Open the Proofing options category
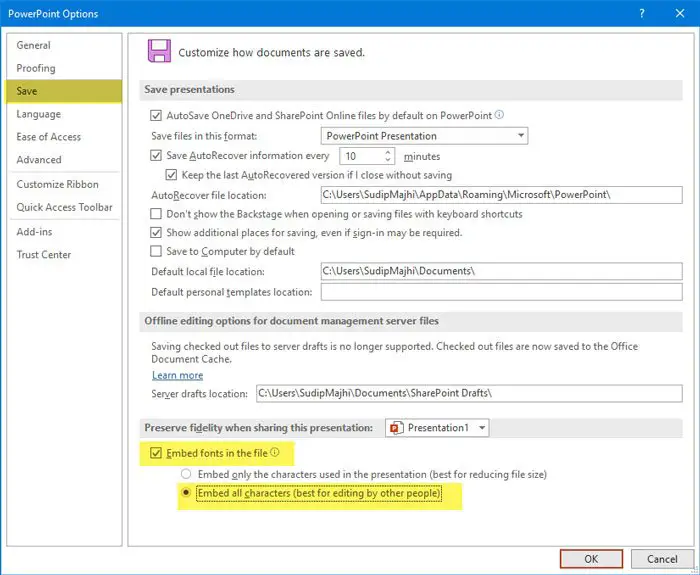Viewport: 700px width, 575px height. point(64,68)
